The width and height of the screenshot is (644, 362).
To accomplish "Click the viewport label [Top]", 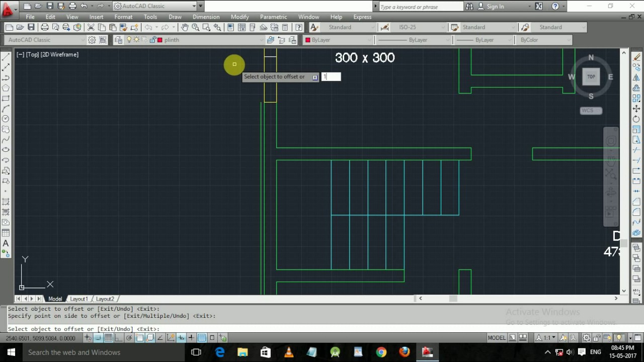I will [32, 54].
